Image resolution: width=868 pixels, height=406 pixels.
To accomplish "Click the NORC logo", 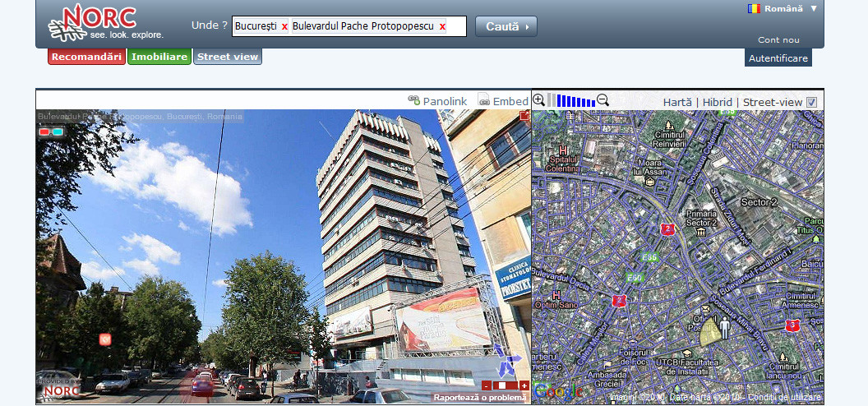I will click(105, 23).
